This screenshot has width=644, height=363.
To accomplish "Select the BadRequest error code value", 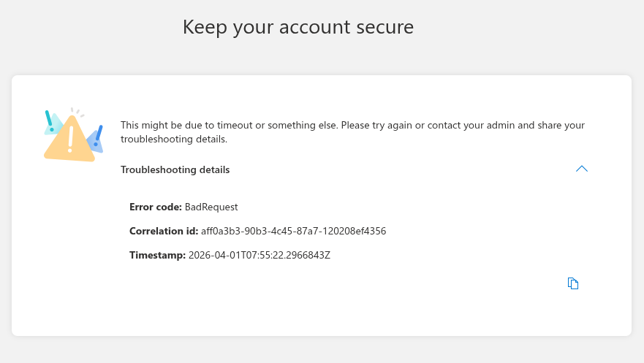I will tap(211, 207).
